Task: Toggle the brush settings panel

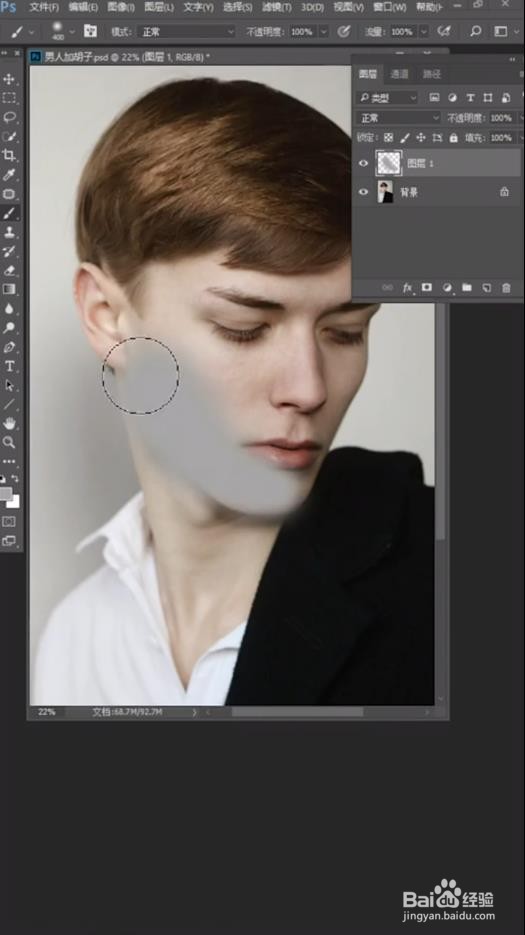Action: click(90, 31)
